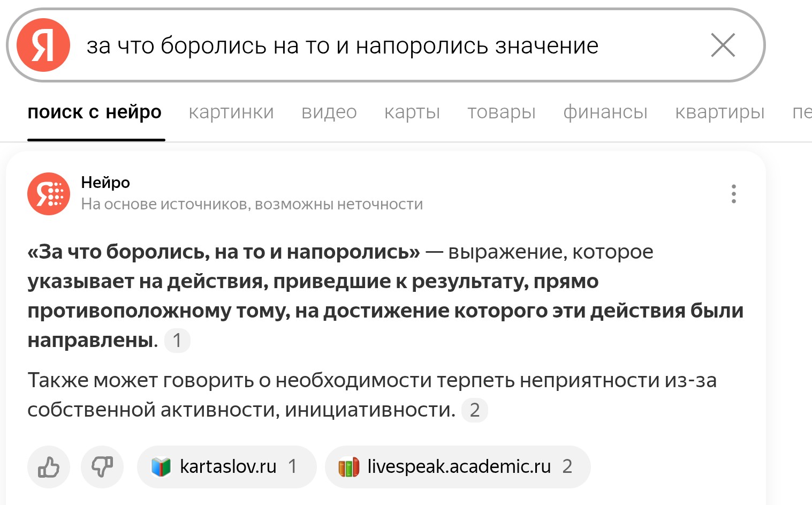Go to the финансы tab
Viewport: 812px width, 505px height.
[x=605, y=112]
